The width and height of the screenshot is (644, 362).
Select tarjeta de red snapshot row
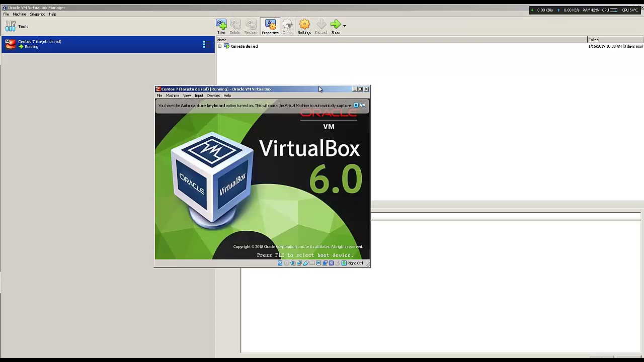tap(430, 46)
